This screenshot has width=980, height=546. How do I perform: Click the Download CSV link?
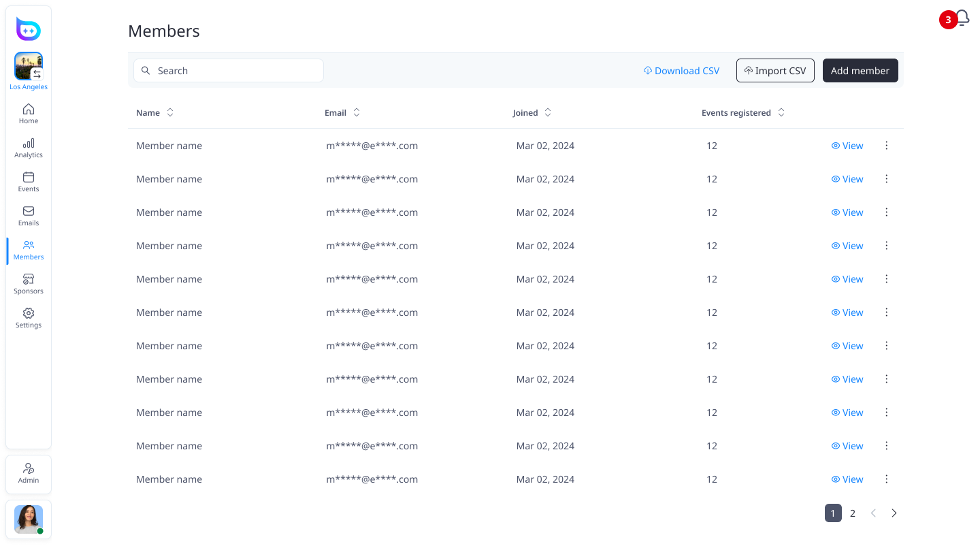[681, 71]
